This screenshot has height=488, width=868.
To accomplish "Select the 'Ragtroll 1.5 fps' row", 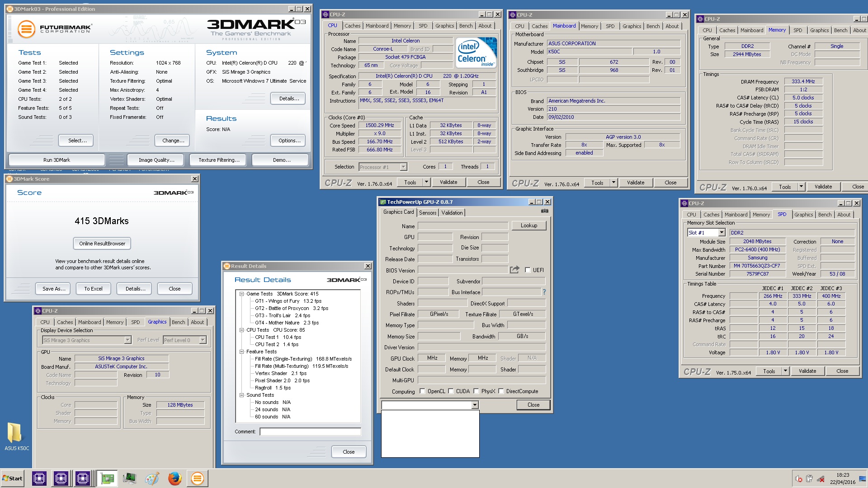I will click(273, 388).
